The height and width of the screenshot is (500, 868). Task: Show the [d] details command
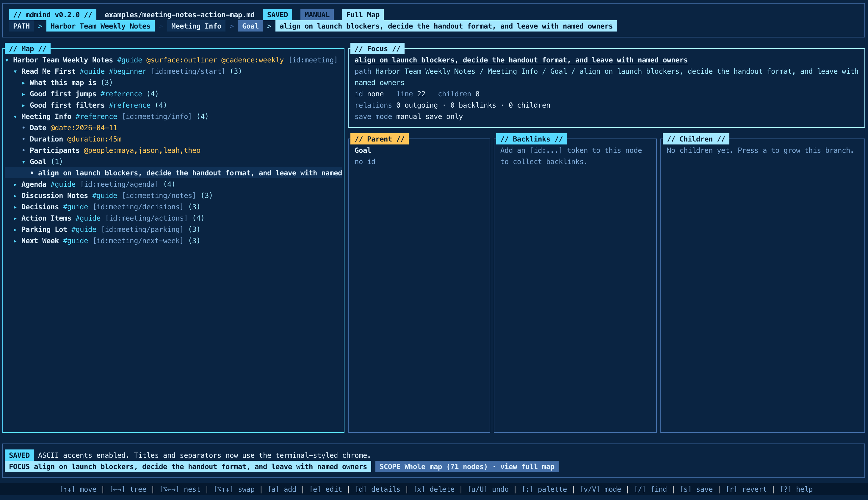pos(379,489)
